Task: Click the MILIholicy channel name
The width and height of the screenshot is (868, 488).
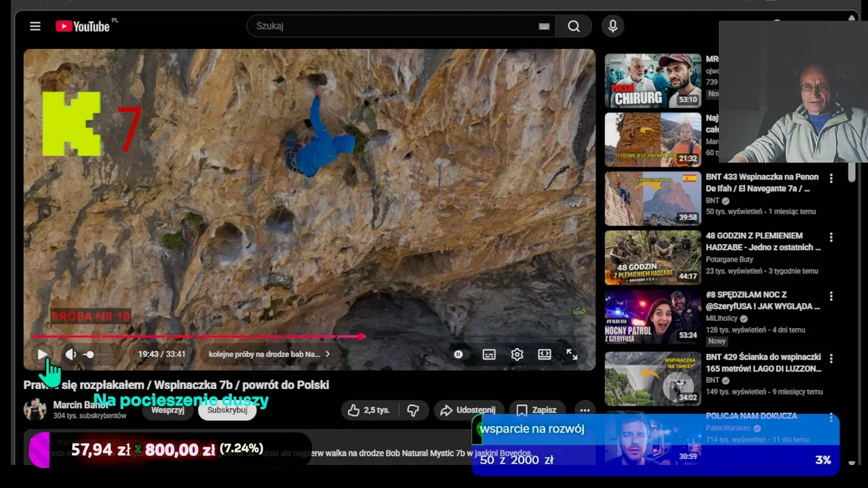Action: coord(723,319)
